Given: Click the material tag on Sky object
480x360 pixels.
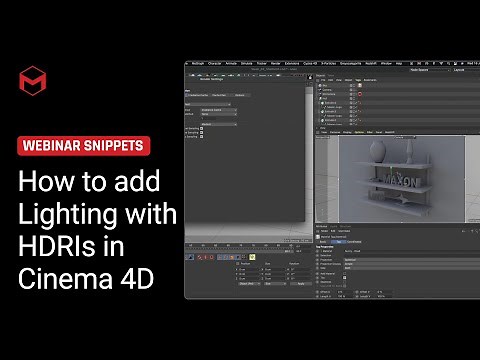Looking at the screenshot, I should (x=360, y=86).
